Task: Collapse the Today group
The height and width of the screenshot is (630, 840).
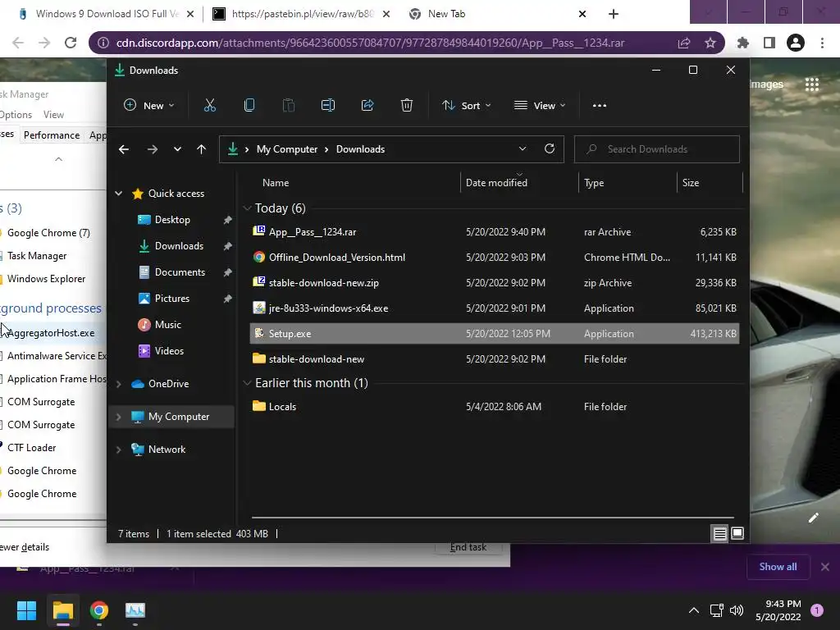Action: click(x=247, y=208)
